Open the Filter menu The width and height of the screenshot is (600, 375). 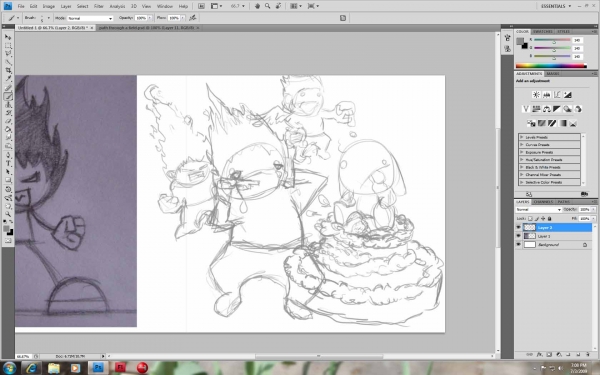coord(99,6)
